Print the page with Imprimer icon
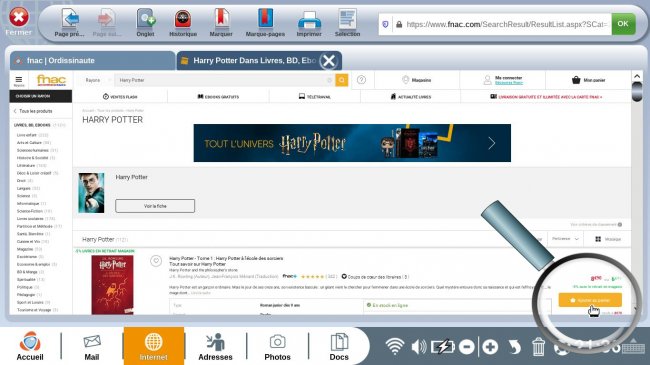The image size is (650, 365). [x=309, y=20]
